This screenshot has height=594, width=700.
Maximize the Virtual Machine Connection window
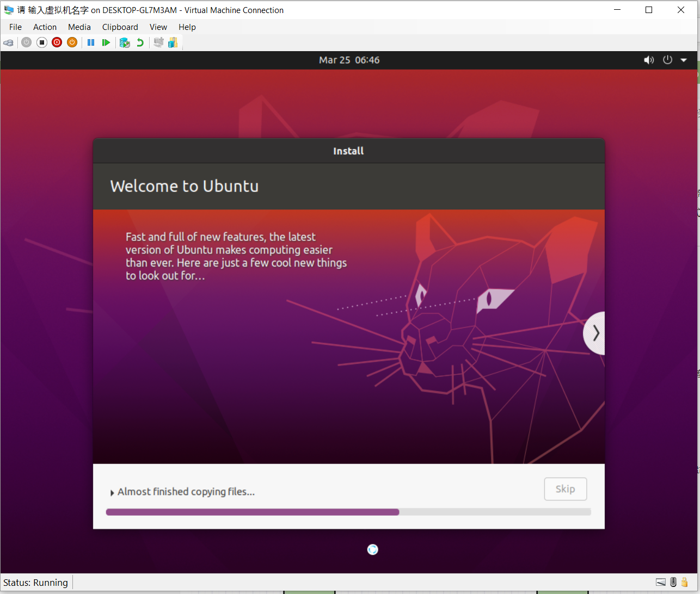tap(649, 10)
